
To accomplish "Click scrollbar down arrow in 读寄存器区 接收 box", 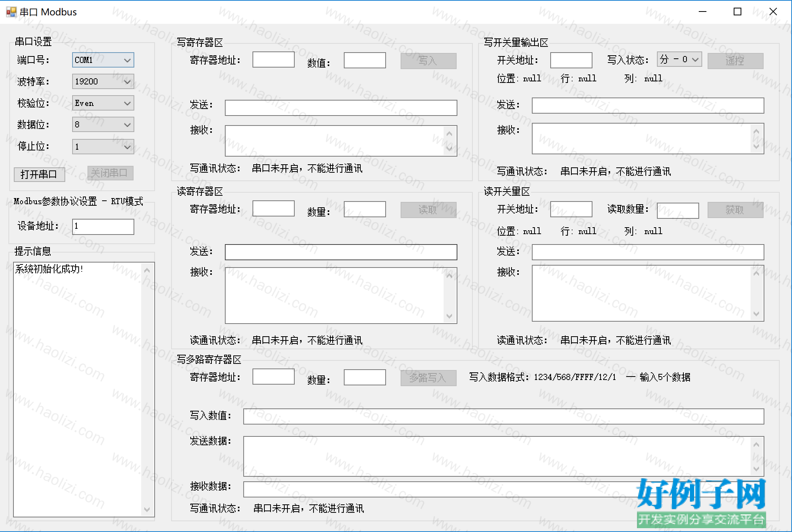I will pyautogui.click(x=449, y=316).
